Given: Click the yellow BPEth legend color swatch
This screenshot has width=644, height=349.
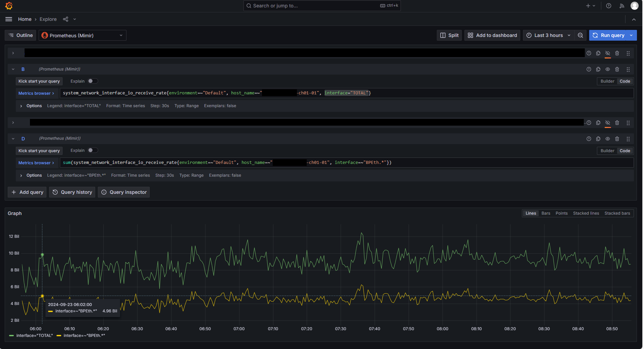Looking at the screenshot, I should 59,335.
